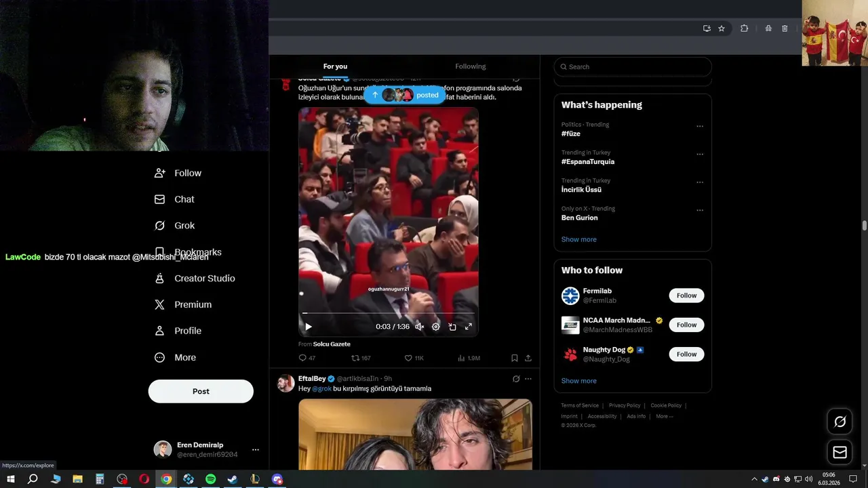Go to Follow in the sidebar

point(178,173)
